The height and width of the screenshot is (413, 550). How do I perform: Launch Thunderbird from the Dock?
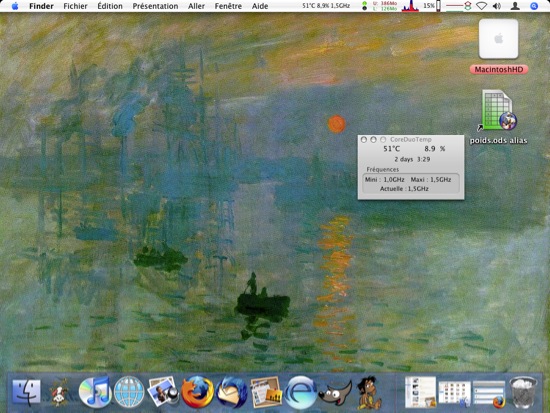231,392
